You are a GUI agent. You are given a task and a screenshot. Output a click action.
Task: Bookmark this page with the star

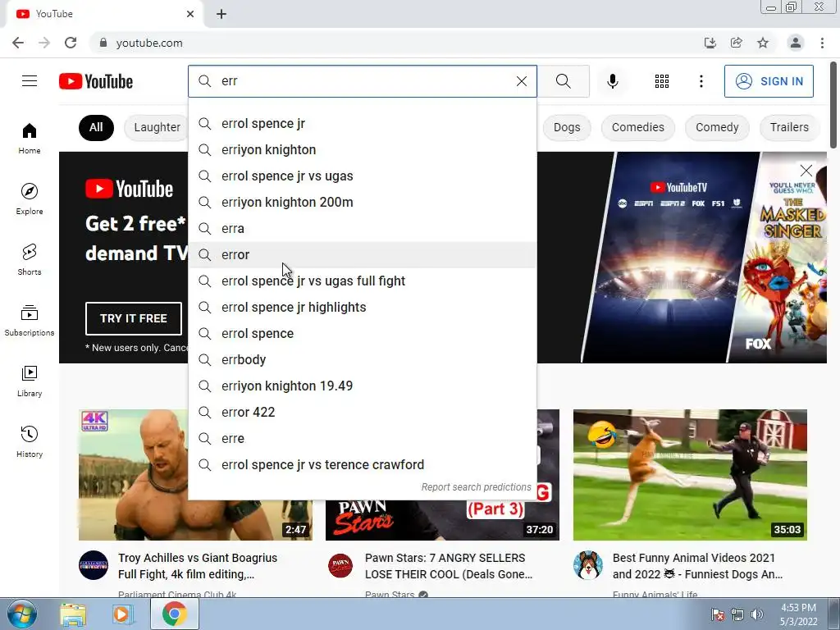(763, 43)
